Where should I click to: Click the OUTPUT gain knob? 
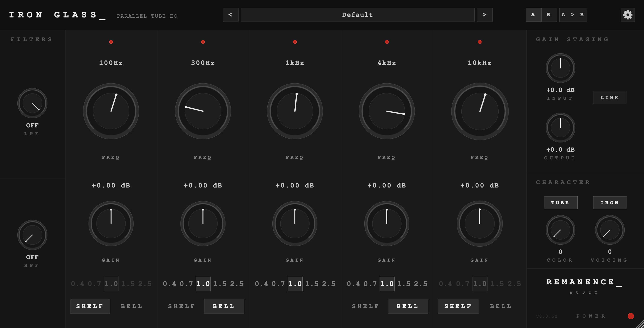point(560,127)
